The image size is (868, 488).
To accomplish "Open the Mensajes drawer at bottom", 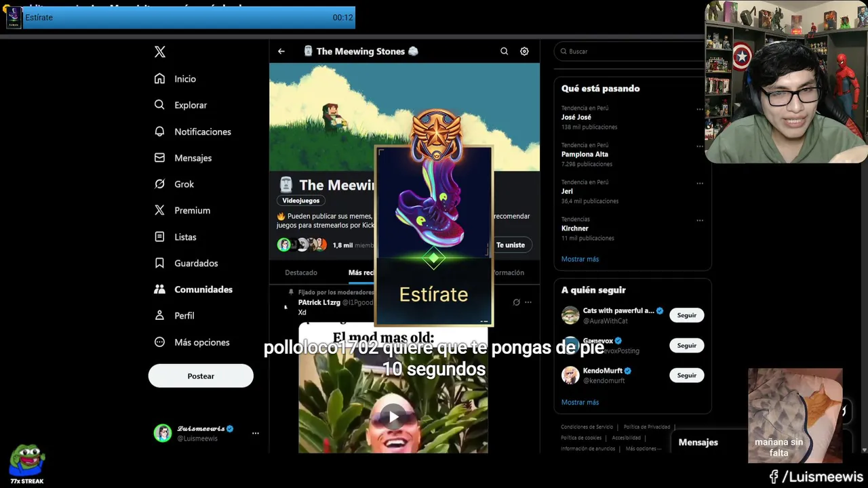I will click(698, 442).
